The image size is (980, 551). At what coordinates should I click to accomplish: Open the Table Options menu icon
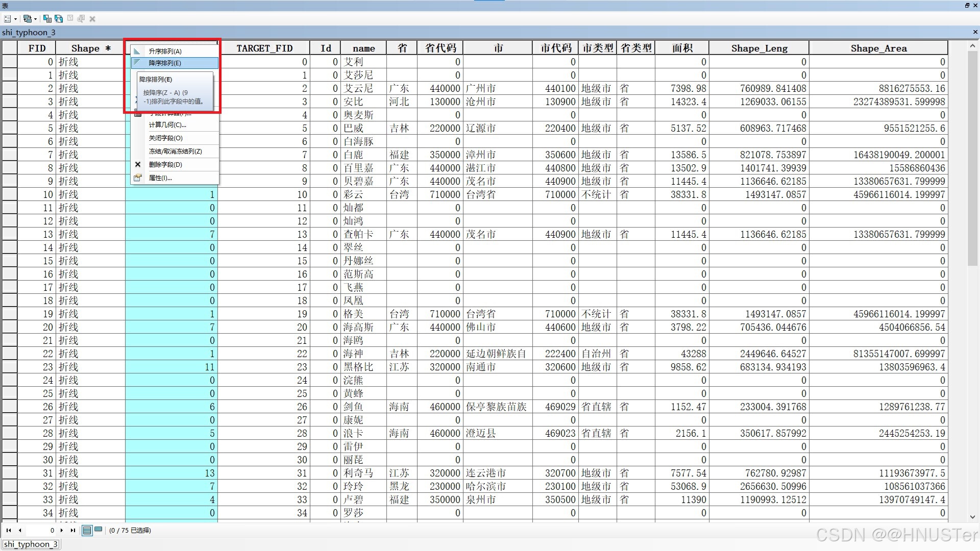point(7,19)
